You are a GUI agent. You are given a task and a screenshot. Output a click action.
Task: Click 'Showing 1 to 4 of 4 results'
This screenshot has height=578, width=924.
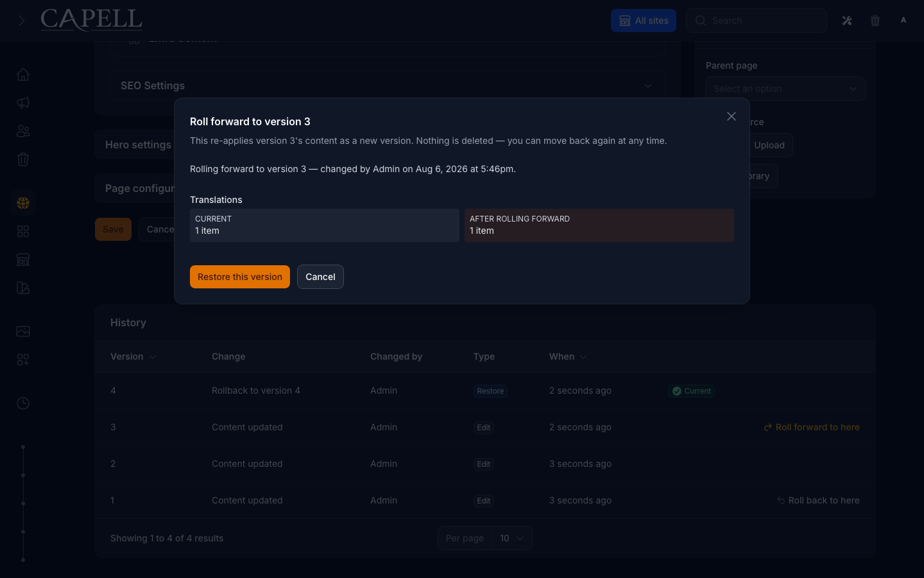click(167, 538)
